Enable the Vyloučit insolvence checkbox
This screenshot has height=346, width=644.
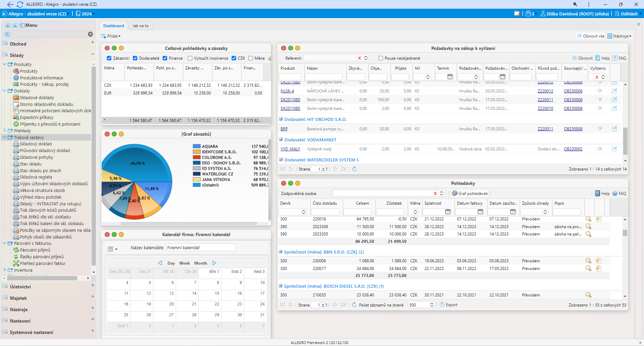pyautogui.click(x=190, y=58)
